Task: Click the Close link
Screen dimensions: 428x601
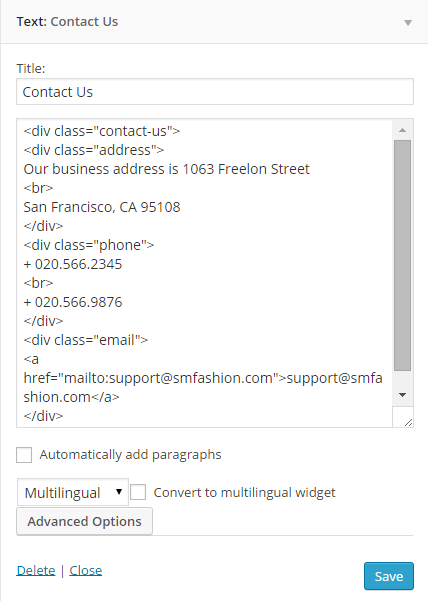Action: tap(85, 571)
